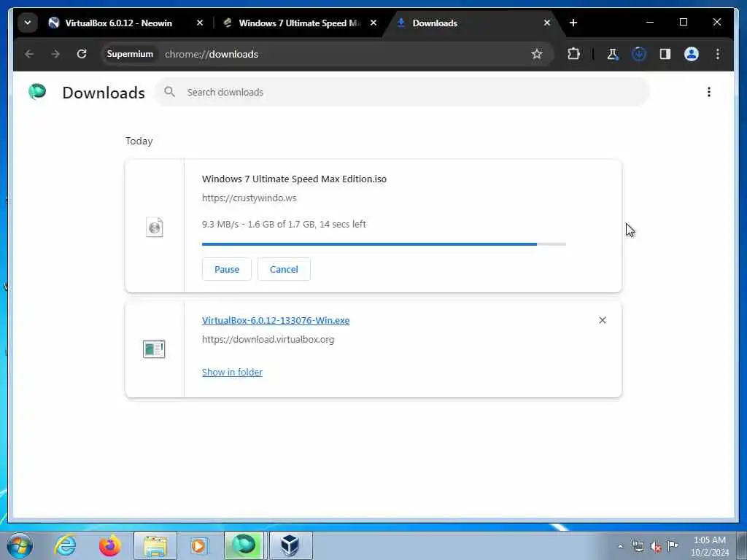Open the Chrome Labs flask icon
747x560 pixels.
(x=612, y=54)
